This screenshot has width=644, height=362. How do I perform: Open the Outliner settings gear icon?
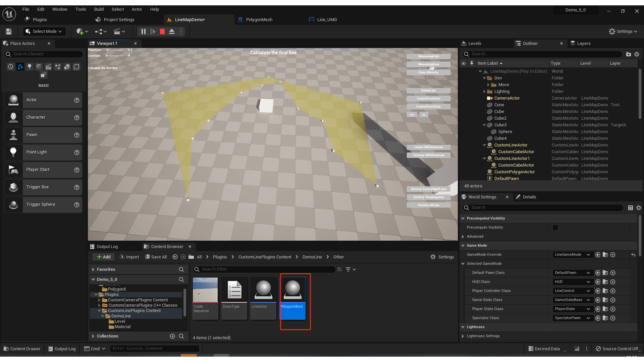[x=637, y=54]
